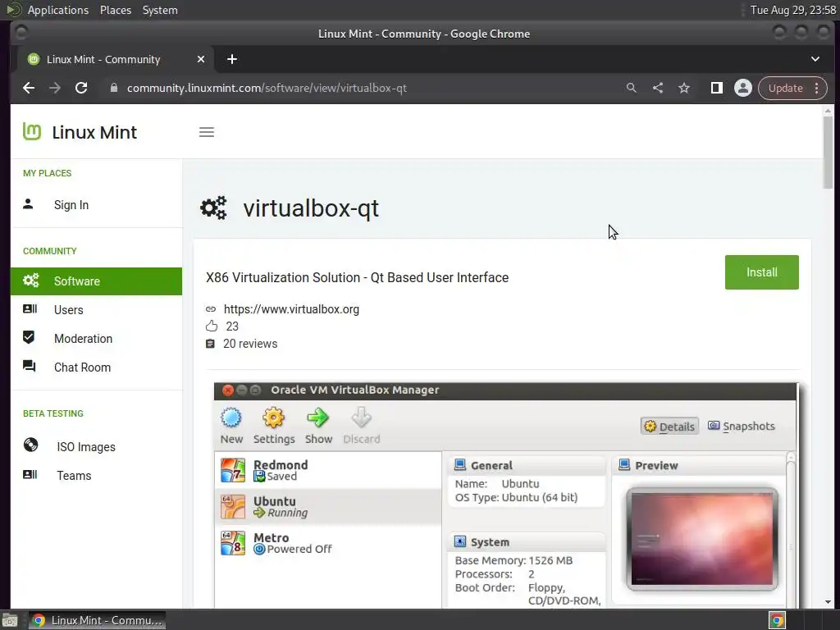Click the gears icon beside virtualbox-qt title
Image resolution: width=840 pixels, height=630 pixels.
point(214,208)
